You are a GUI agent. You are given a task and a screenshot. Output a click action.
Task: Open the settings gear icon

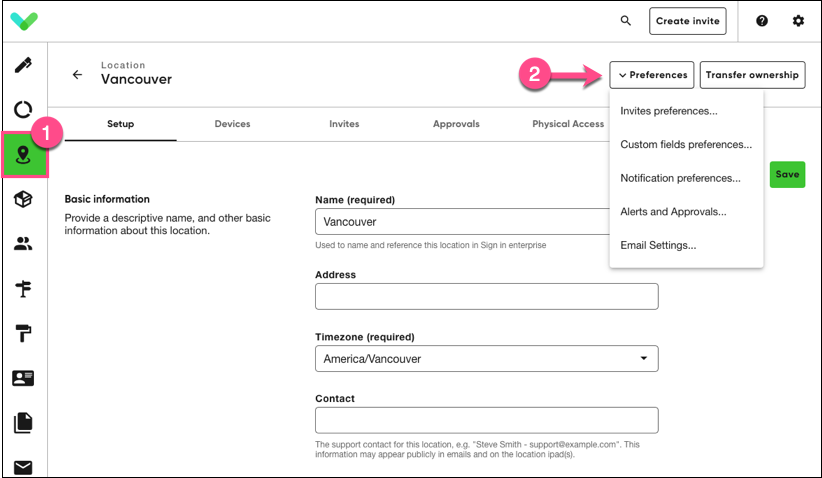coord(798,21)
